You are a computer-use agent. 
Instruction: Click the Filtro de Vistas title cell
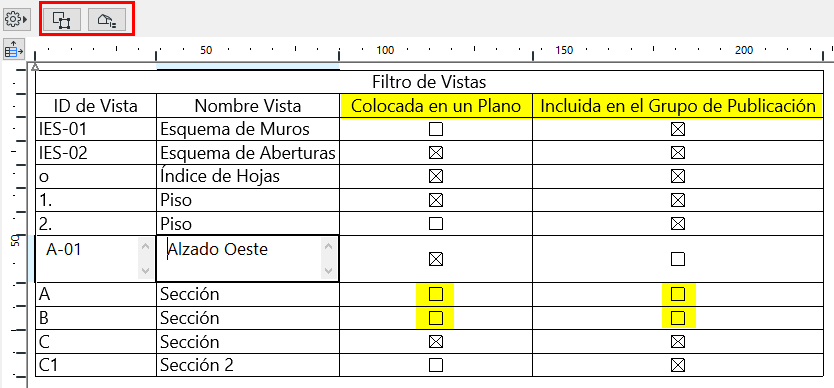(429, 82)
